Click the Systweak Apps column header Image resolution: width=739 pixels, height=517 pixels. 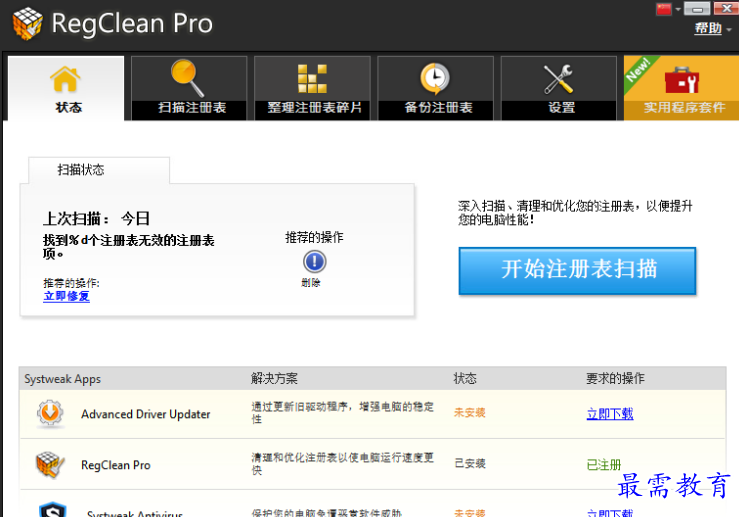coord(63,379)
